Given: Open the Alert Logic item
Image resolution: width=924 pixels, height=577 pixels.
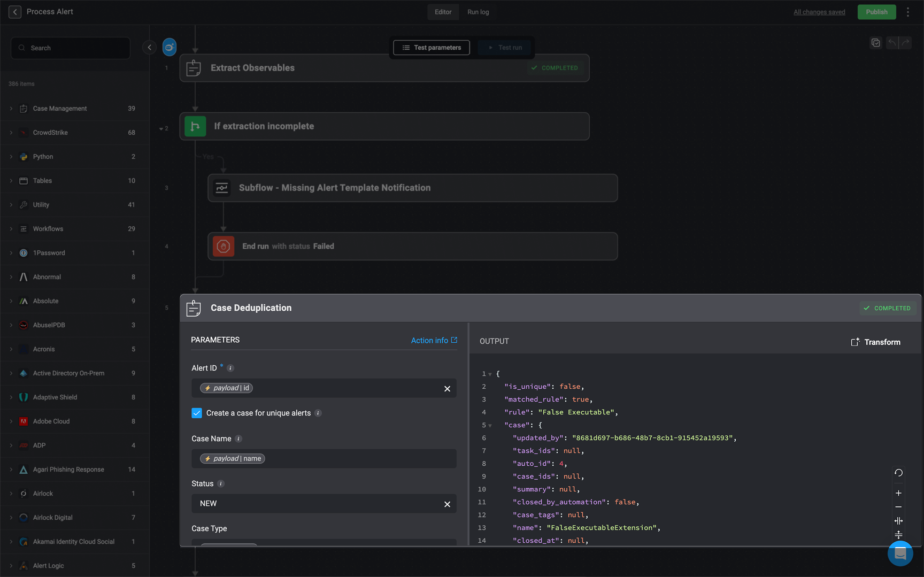Looking at the screenshot, I should tap(75, 566).
